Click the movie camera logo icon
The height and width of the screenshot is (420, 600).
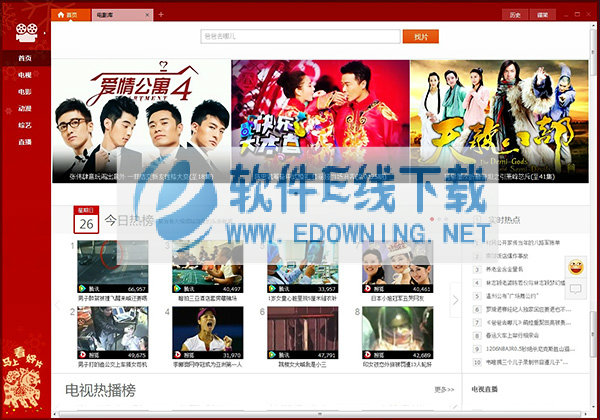pos(22,36)
